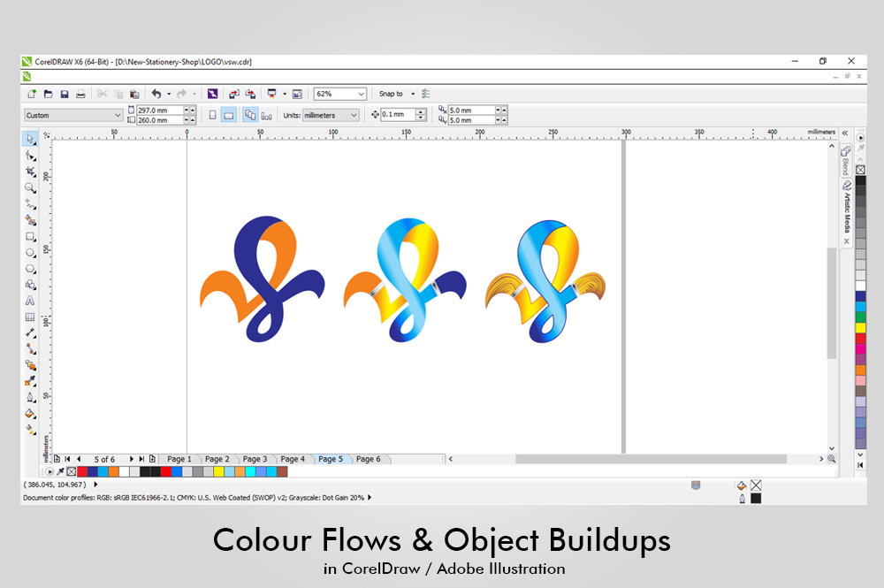Open the Page 6 tab
Image resolution: width=884 pixels, height=588 pixels.
coord(368,459)
